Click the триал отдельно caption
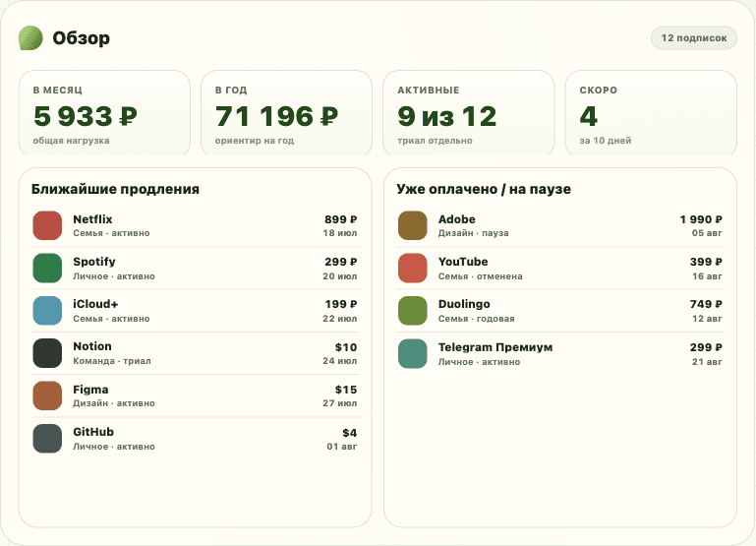Viewport: 756px width, 546px height. coord(435,141)
